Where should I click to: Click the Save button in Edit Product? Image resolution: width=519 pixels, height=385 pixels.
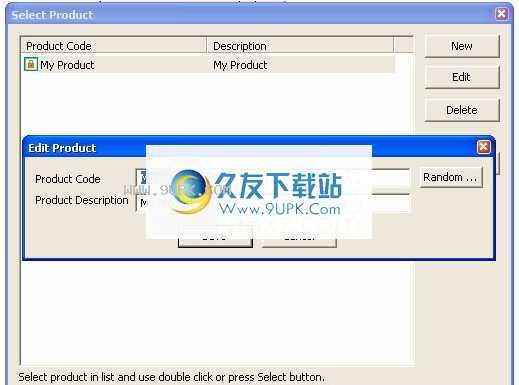coord(215,236)
